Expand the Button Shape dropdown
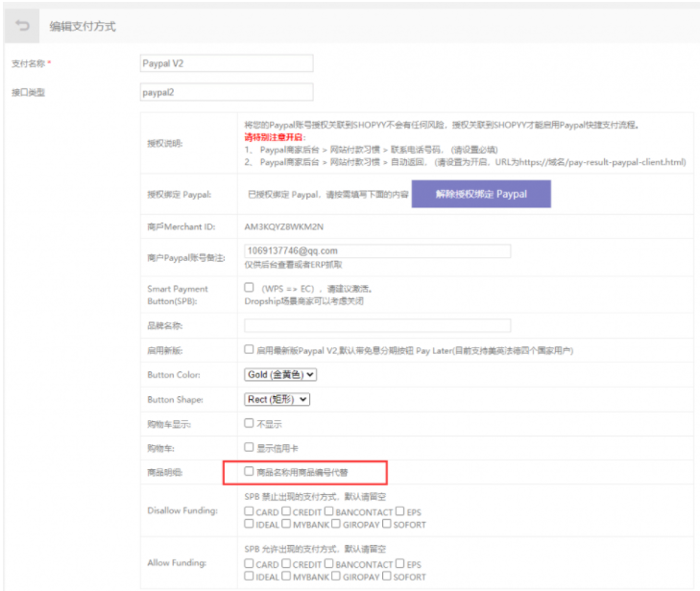 pos(278,399)
